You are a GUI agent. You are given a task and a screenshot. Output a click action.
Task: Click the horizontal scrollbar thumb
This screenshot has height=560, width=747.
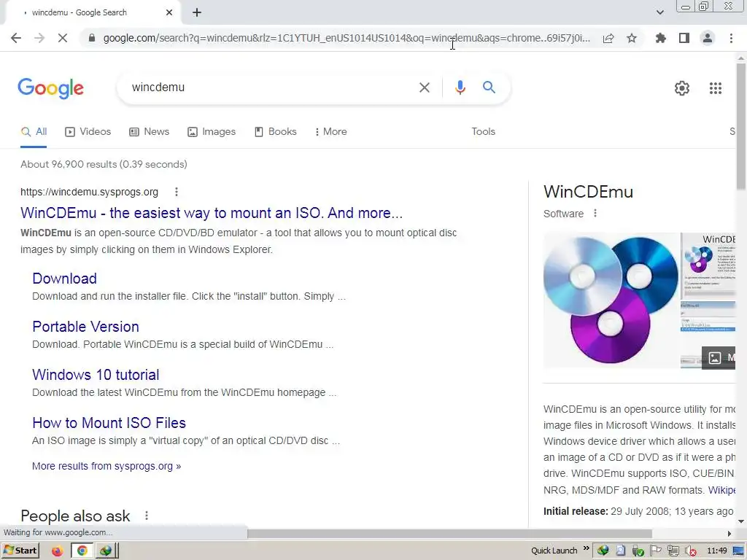(449, 534)
